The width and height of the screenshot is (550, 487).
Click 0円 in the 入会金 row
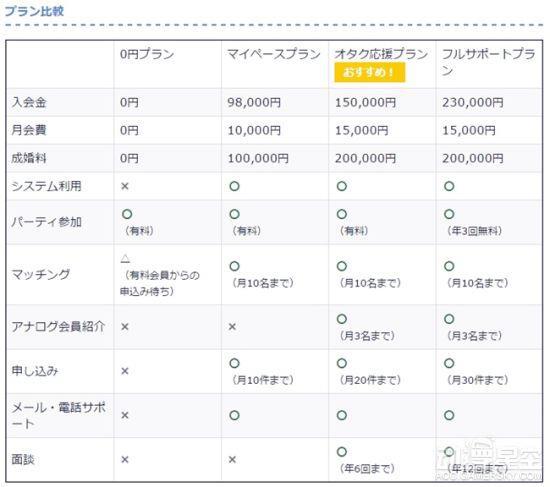(129, 102)
